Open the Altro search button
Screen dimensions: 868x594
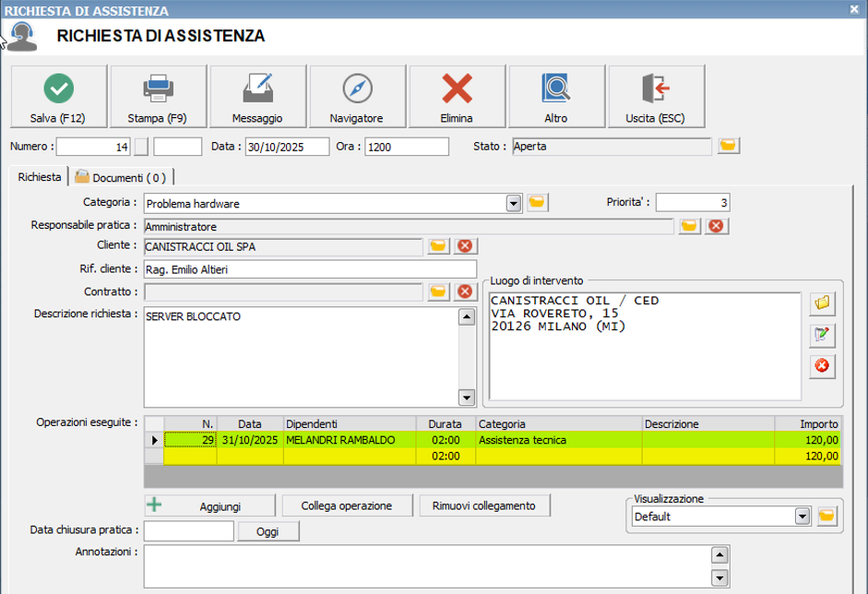(x=556, y=96)
